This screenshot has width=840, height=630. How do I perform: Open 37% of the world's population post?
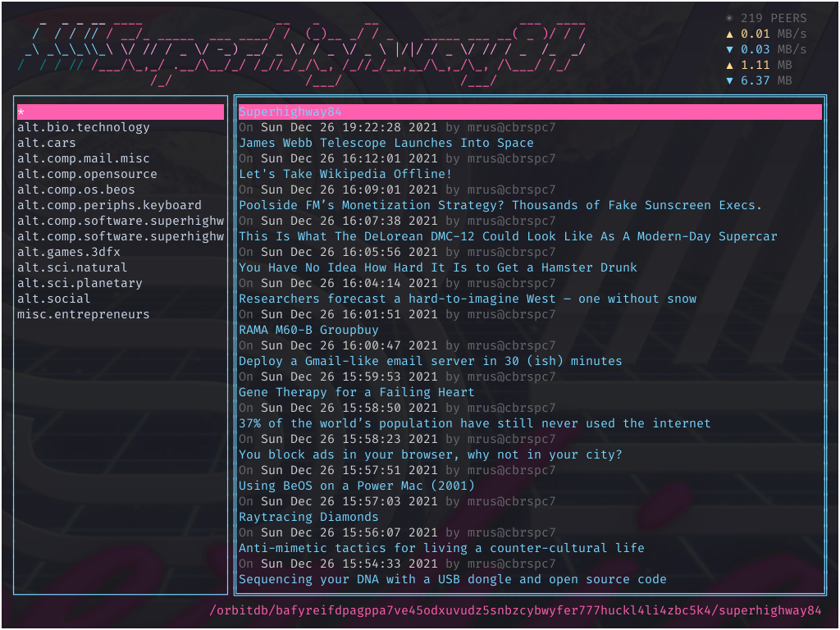click(475, 423)
